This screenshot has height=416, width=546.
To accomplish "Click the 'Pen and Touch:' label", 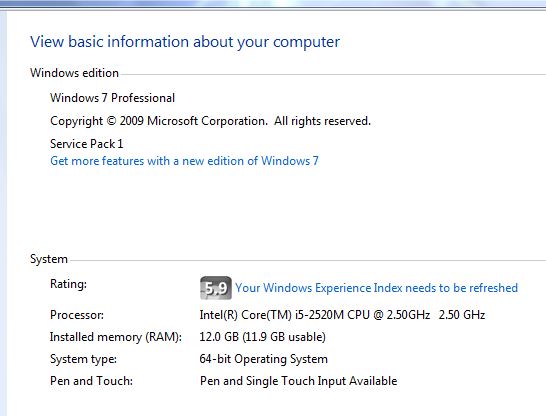I will (x=91, y=381).
